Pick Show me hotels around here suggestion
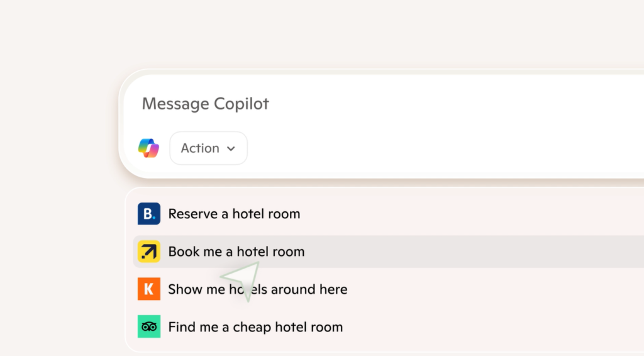Screen dimensions: 644x356 (258, 289)
